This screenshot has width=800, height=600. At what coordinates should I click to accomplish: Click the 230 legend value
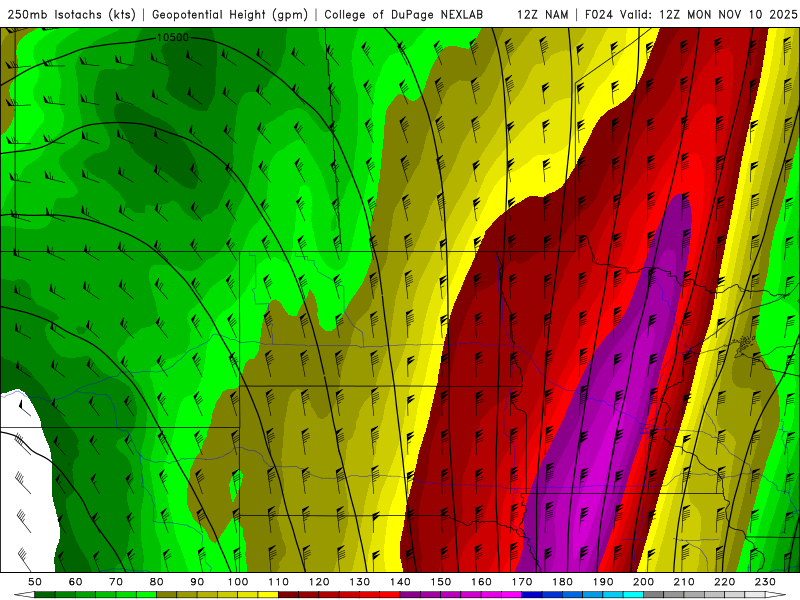(765, 582)
